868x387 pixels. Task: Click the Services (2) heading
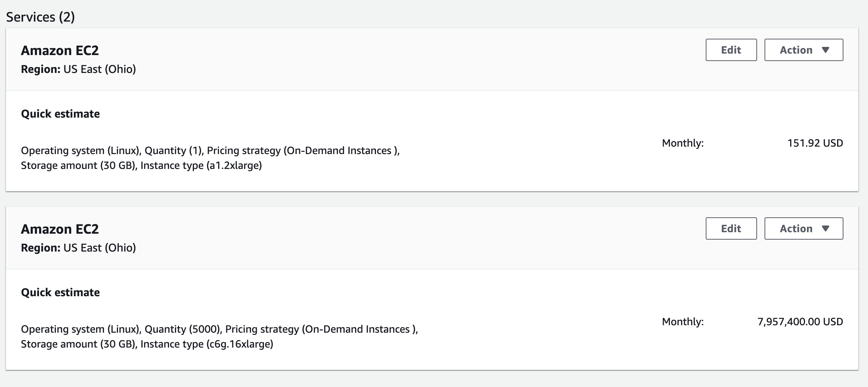click(x=41, y=17)
